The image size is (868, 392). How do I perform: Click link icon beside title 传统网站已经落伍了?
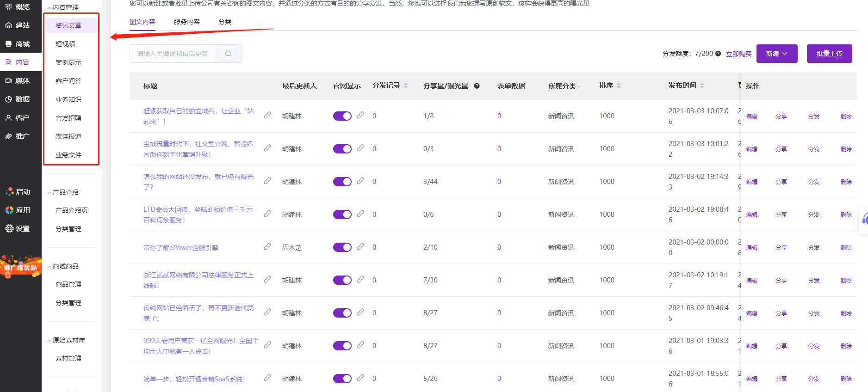(267, 312)
